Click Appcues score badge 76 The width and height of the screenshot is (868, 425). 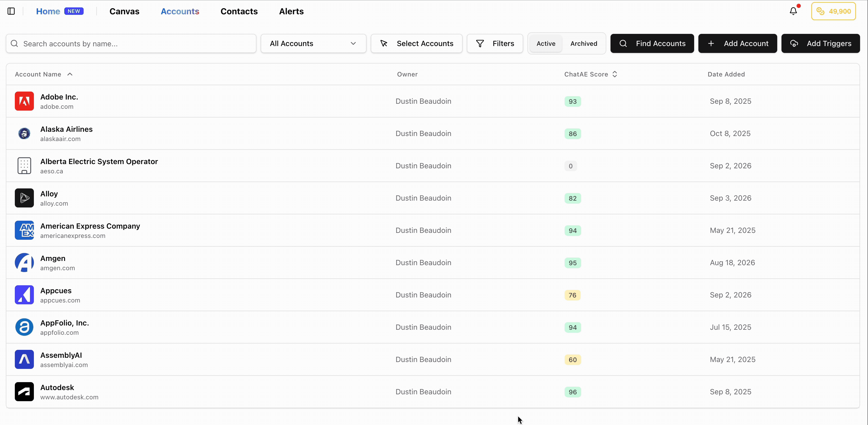pos(572,295)
